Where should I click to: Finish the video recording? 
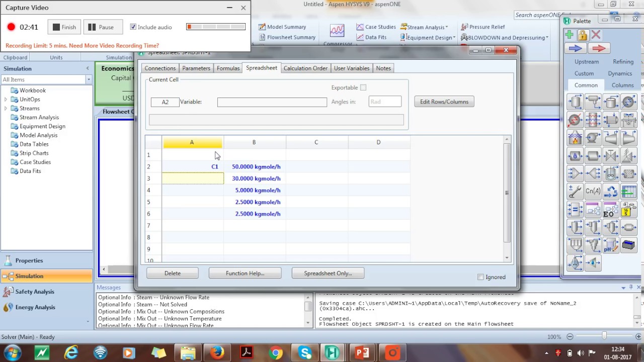pos(64,27)
